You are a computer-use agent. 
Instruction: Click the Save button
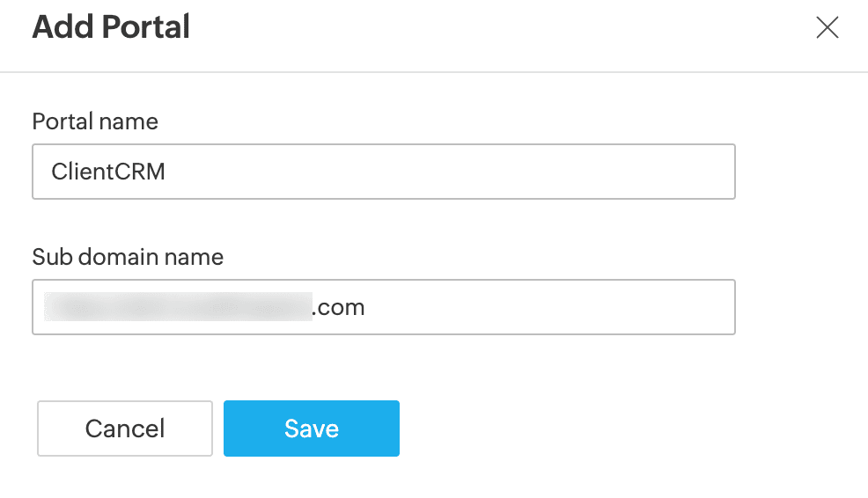point(311,428)
